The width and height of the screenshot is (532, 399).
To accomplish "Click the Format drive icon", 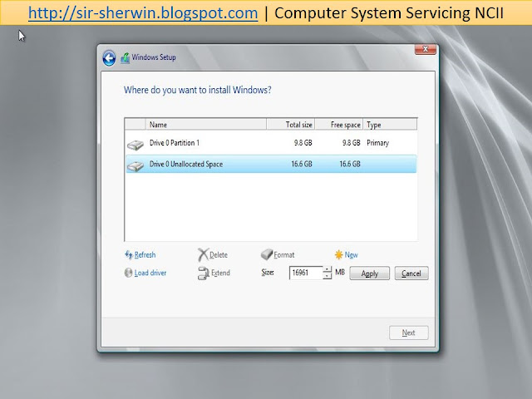I will [267, 254].
